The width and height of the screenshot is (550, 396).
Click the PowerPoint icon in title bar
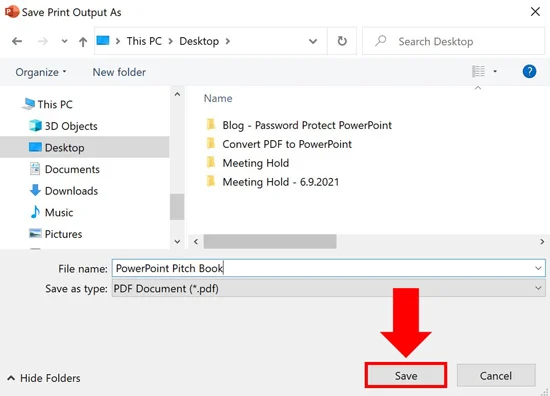coord(12,12)
